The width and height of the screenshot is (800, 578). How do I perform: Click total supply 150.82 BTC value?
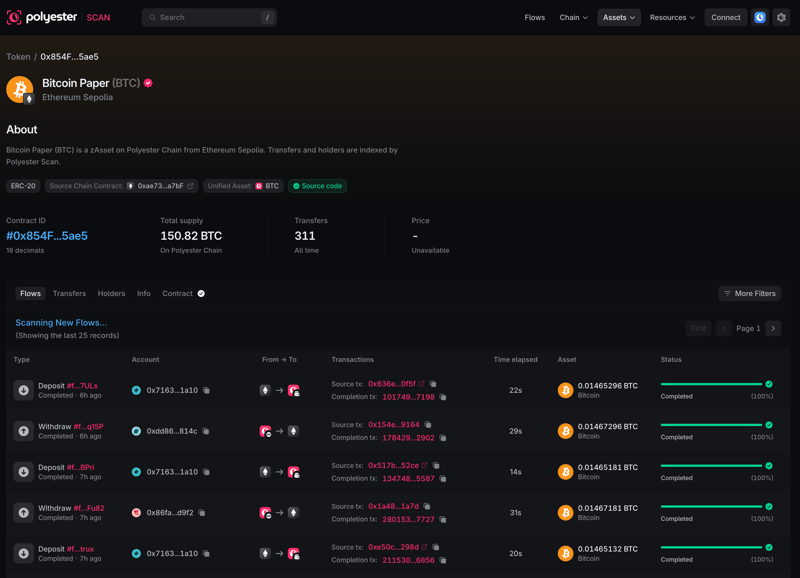(x=191, y=236)
